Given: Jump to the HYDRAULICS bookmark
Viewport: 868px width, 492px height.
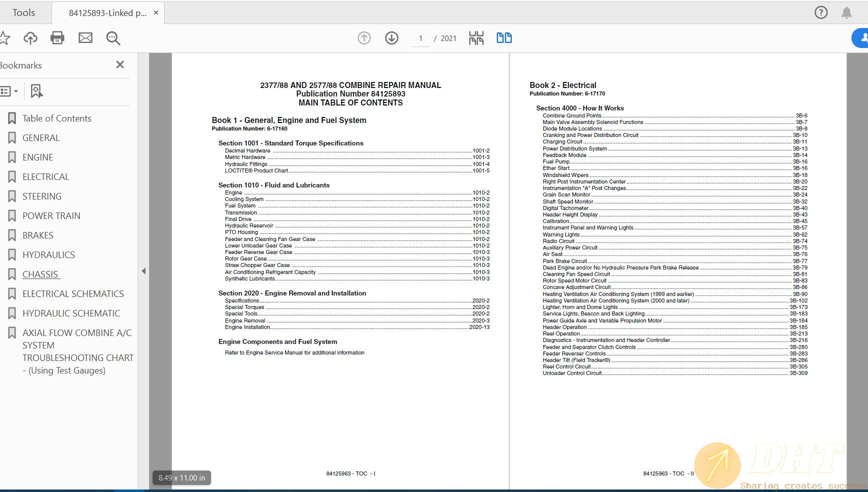Looking at the screenshot, I should click(x=48, y=254).
